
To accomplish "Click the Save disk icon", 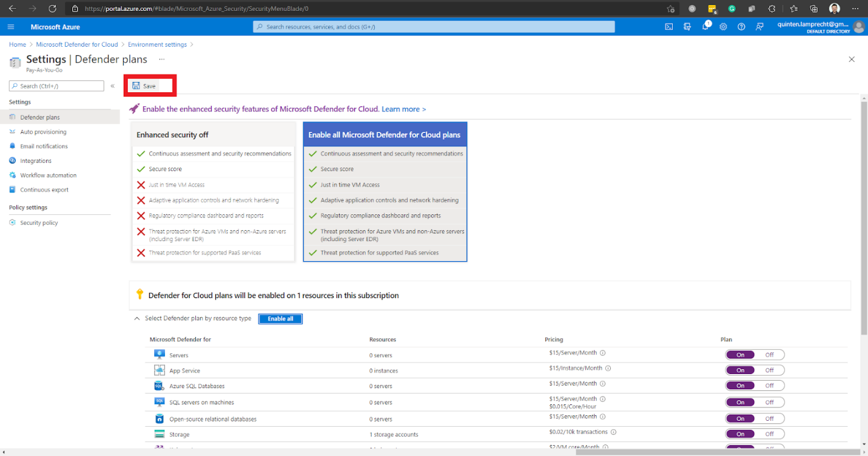I will point(136,86).
